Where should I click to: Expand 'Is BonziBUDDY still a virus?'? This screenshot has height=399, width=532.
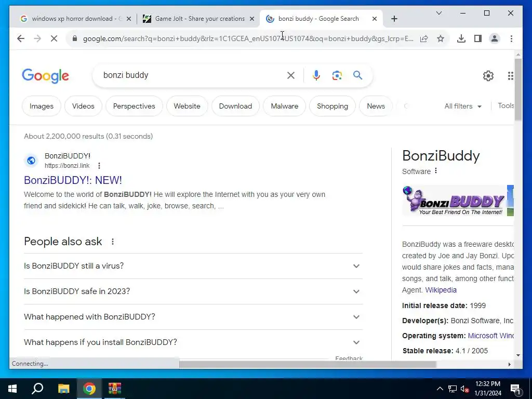pyautogui.click(x=193, y=266)
